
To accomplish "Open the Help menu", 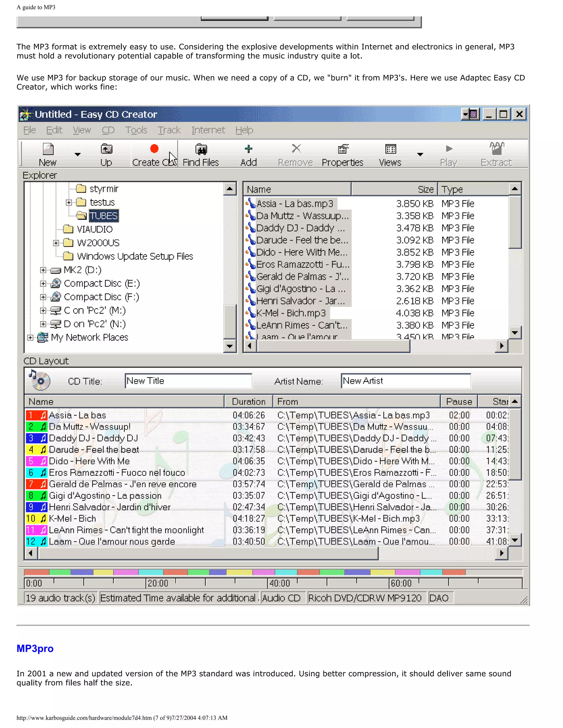I will point(244,130).
